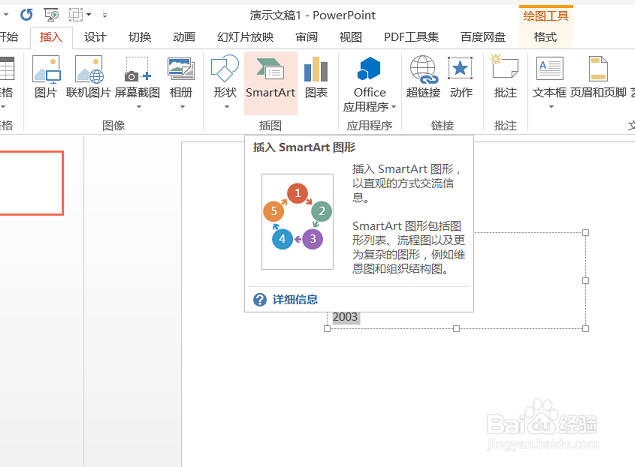635x467 pixels.
Task: Insert online picture via 联机图片
Action: coord(88,77)
